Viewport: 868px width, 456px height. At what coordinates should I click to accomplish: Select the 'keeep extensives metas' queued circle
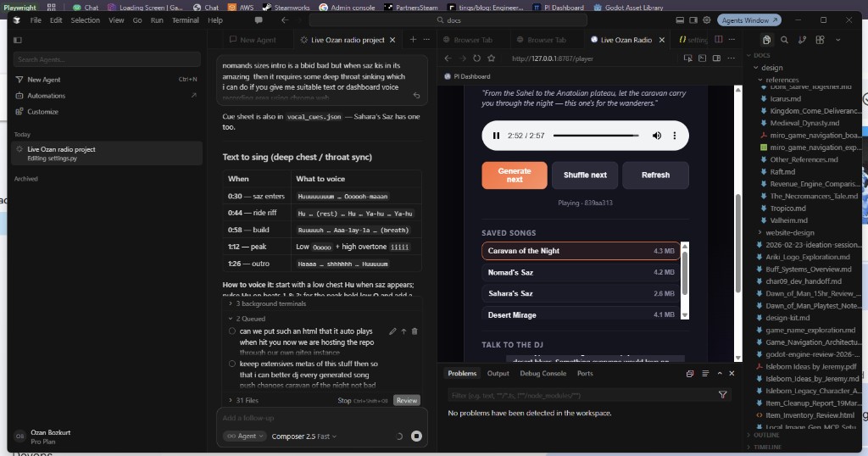[x=232, y=364]
